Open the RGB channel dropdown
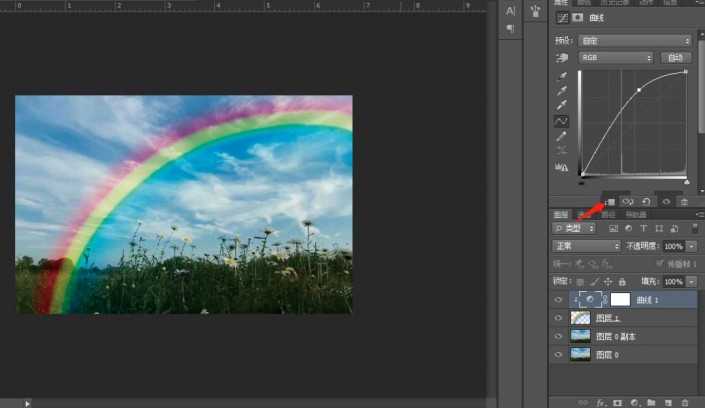 [616, 58]
